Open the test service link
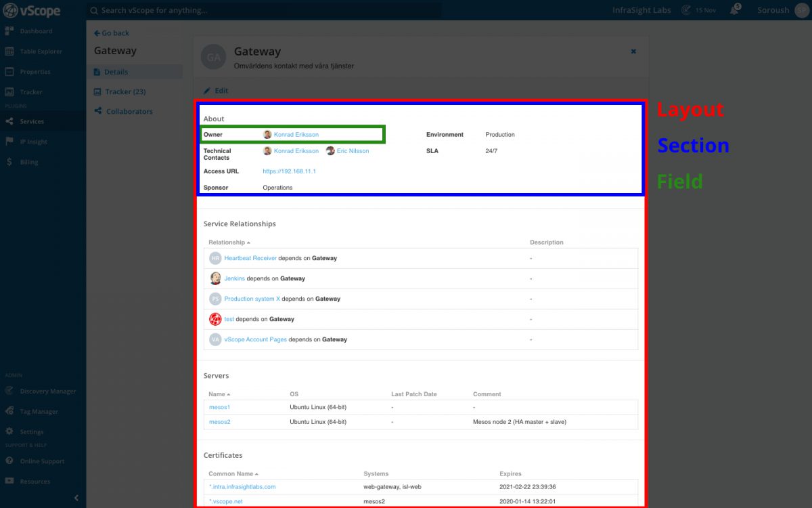Screen dimensions: 812x508 click(x=229, y=319)
